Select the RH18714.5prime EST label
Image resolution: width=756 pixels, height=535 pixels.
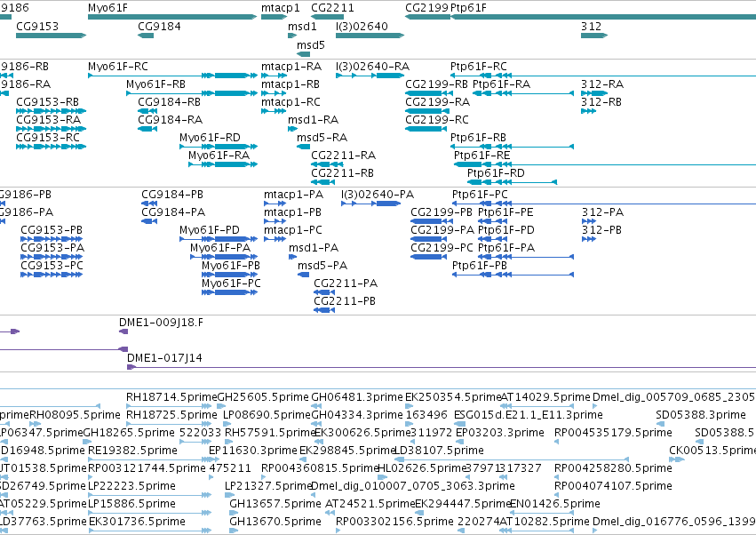(171, 396)
